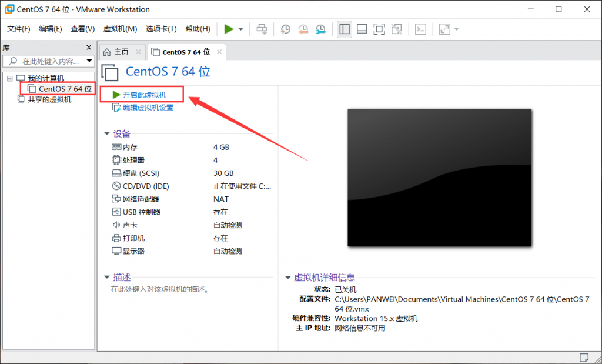Click the 30 GB hard disk value
The image size is (602, 364).
[x=223, y=173]
